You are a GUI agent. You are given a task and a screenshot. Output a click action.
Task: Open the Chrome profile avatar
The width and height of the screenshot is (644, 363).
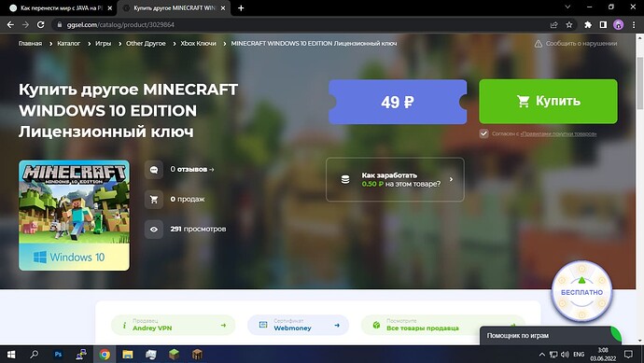click(618, 24)
